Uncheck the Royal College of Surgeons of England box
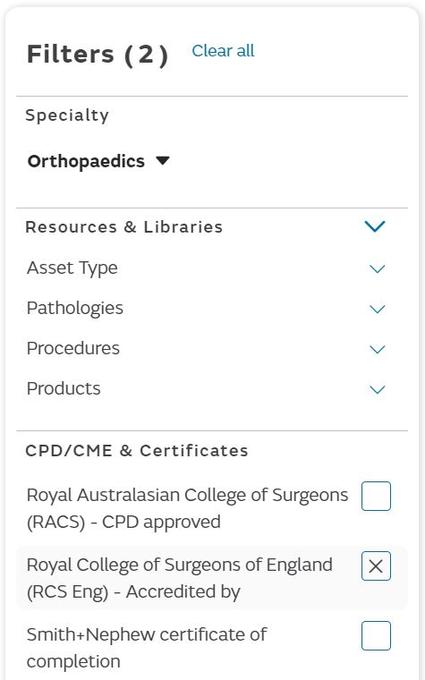425x680 pixels. (x=376, y=566)
